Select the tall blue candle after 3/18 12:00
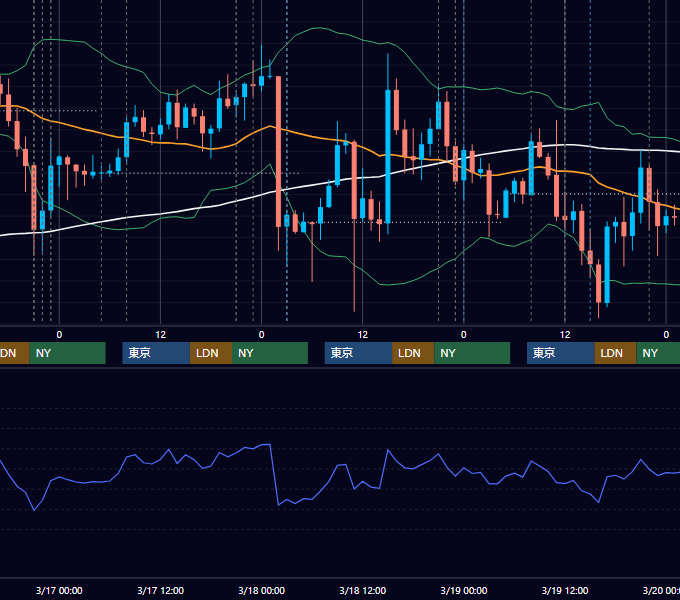The image size is (680, 600). tap(388, 156)
